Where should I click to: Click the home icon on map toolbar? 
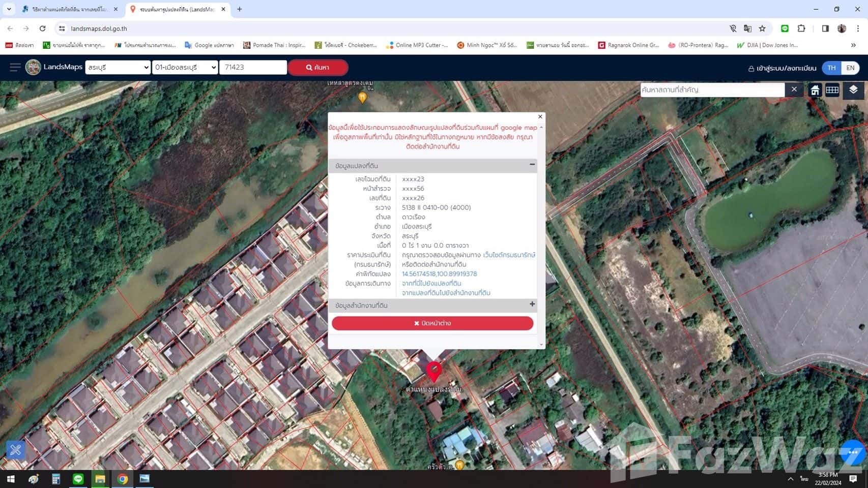pyautogui.click(x=815, y=90)
